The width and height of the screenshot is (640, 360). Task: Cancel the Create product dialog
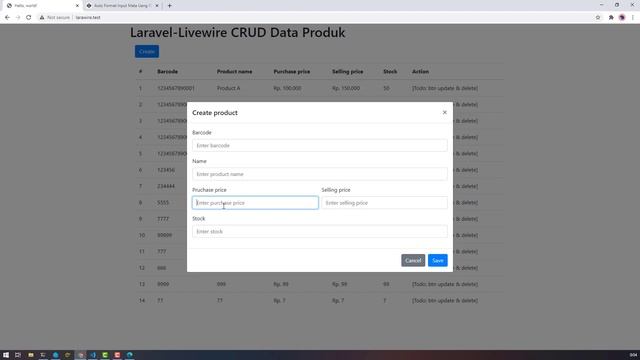[x=413, y=260]
